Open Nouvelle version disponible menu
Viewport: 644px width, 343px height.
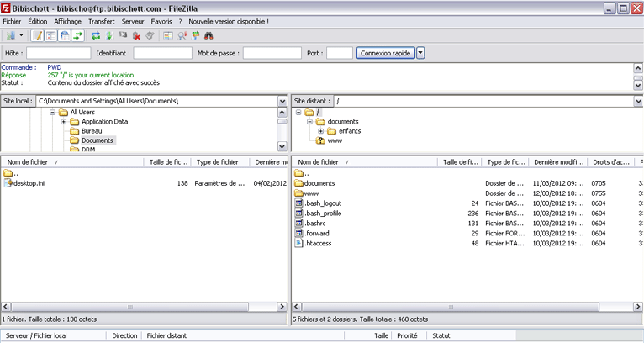(x=229, y=21)
